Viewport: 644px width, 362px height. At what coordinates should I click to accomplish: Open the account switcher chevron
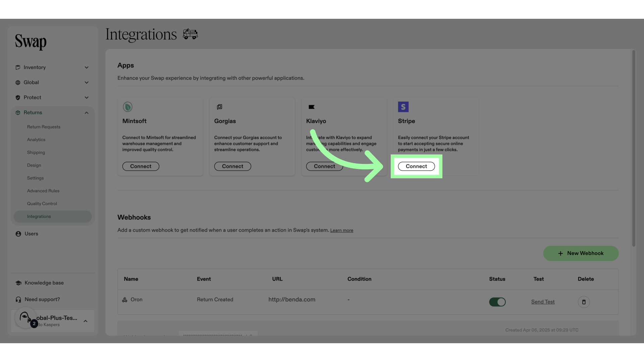pyautogui.click(x=86, y=321)
